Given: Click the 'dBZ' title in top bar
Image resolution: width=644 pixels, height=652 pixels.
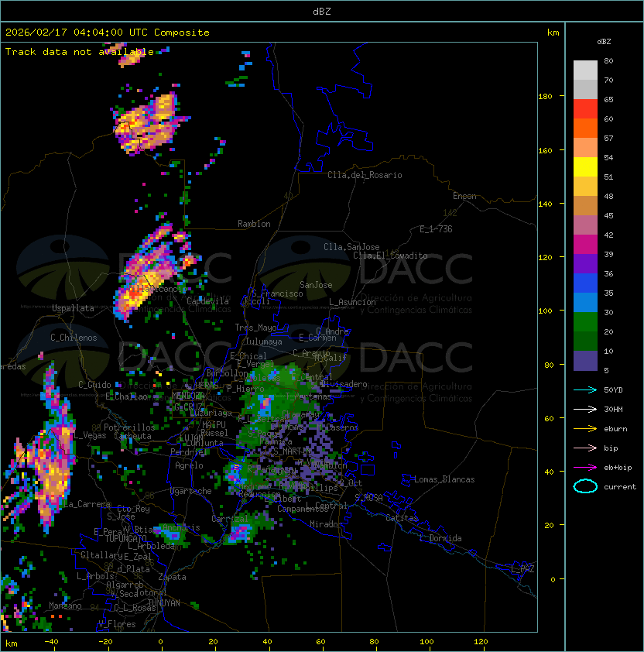Looking at the screenshot, I should point(322,11).
